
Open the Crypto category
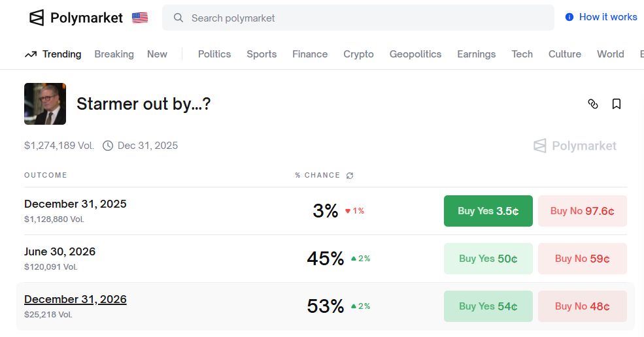coord(358,54)
